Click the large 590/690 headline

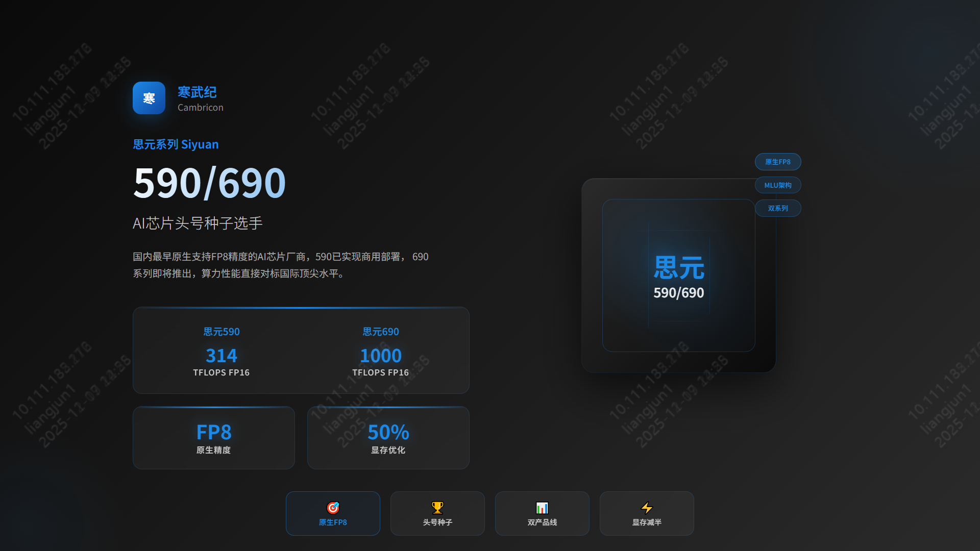pyautogui.click(x=209, y=183)
